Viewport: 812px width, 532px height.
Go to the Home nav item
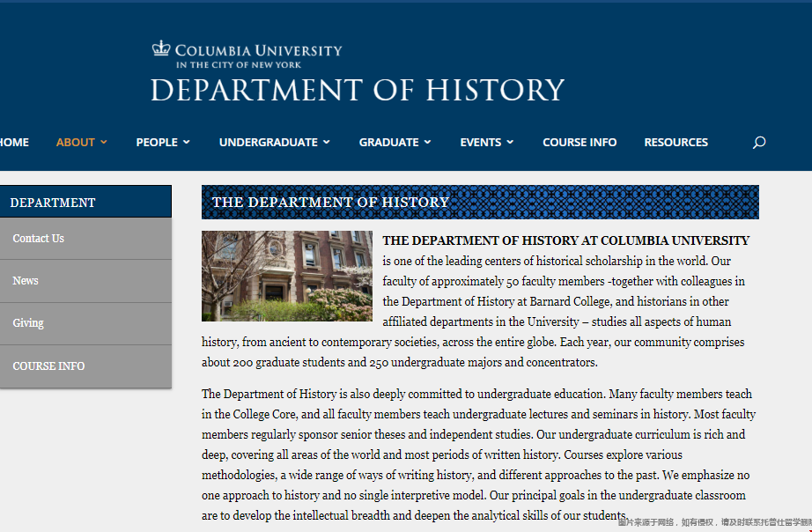point(14,143)
